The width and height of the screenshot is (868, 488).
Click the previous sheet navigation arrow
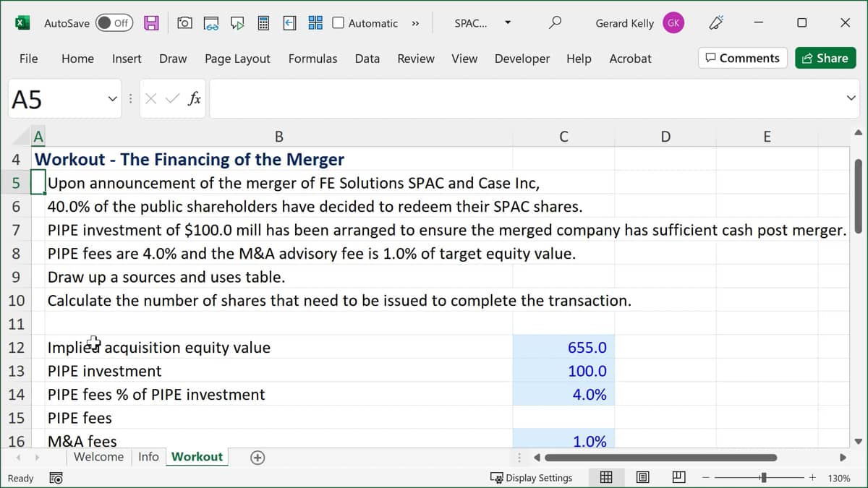tap(18, 458)
